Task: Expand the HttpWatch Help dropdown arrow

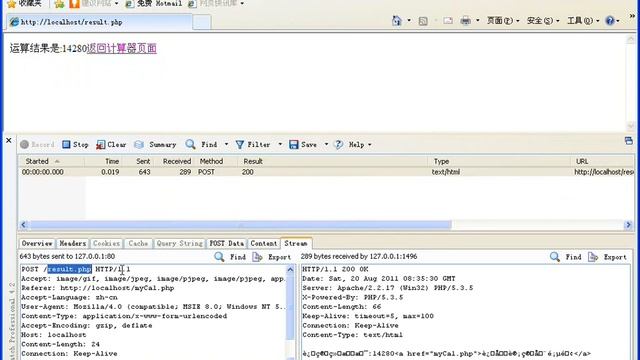Action: coord(369,144)
